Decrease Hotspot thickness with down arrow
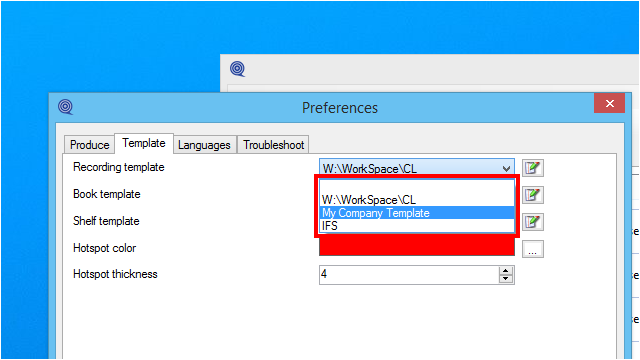This screenshot has height=360, width=640. (506, 279)
